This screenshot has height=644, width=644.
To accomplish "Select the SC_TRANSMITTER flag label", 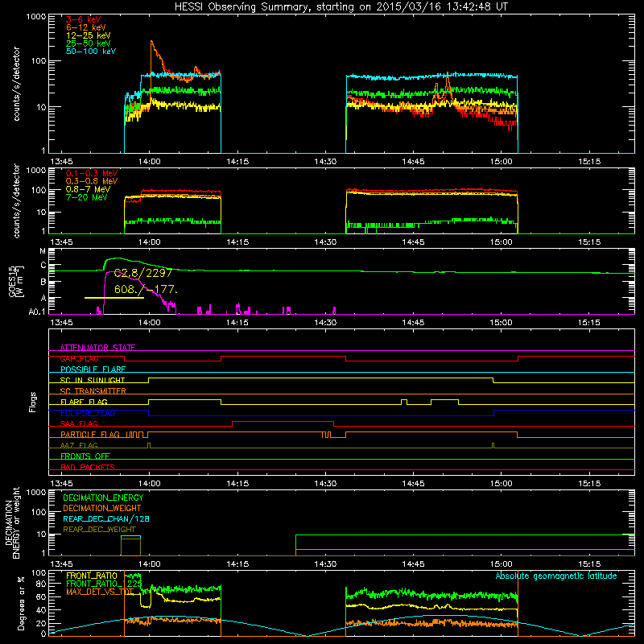I will click(93, 391).
